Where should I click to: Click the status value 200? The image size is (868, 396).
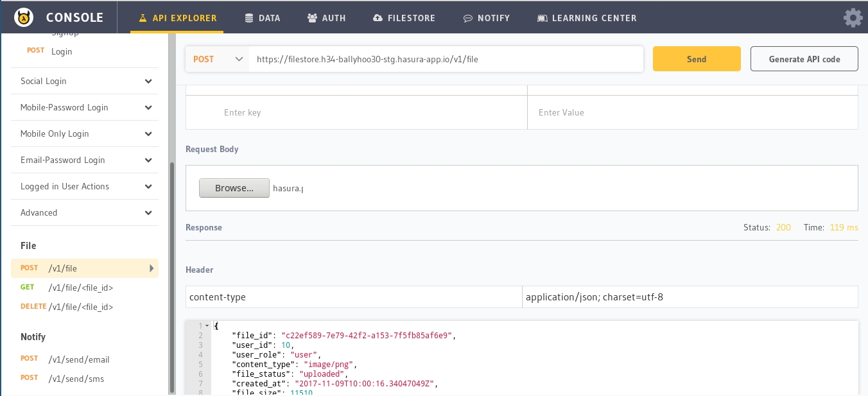click(x=783, y=227)
